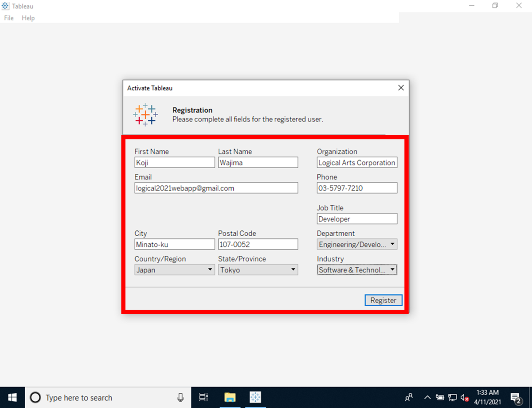This screenshot has height=408, width=532.
Task: Click the City field containing Minato-ku
Action: coord(175,244)
